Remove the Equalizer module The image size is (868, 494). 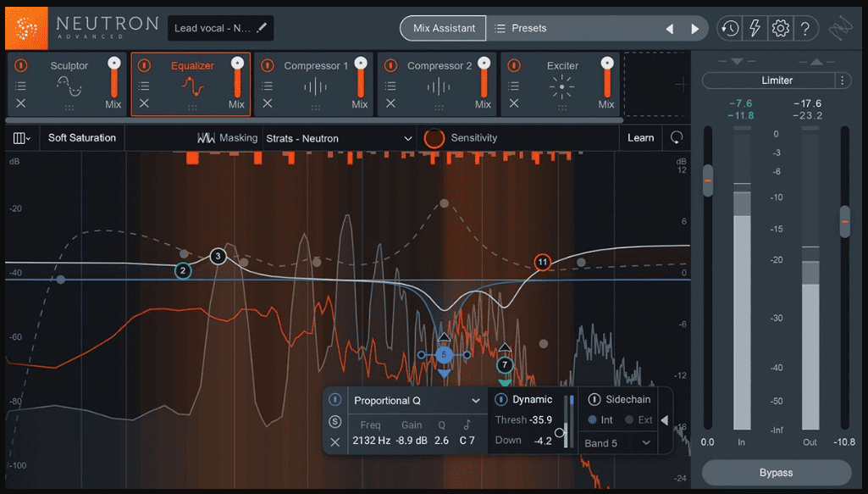tap(144, 103)
